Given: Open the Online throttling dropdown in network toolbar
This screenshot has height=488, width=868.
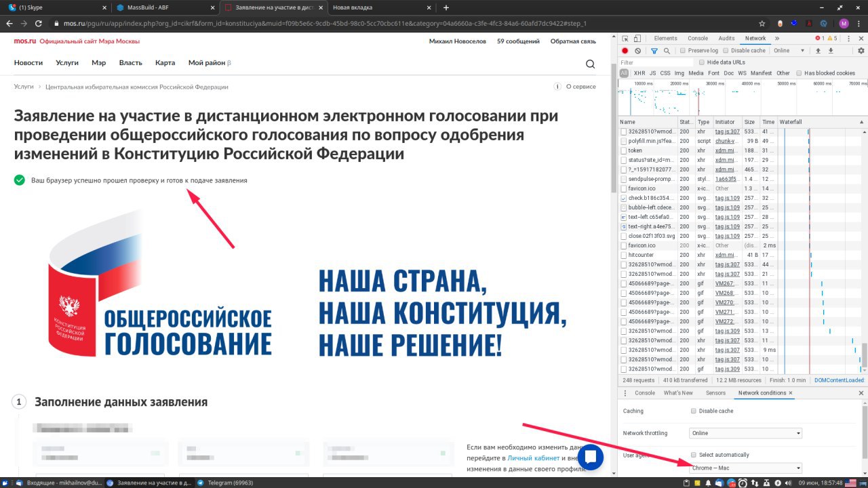Looking at the screenshot, I should point(790,51).
